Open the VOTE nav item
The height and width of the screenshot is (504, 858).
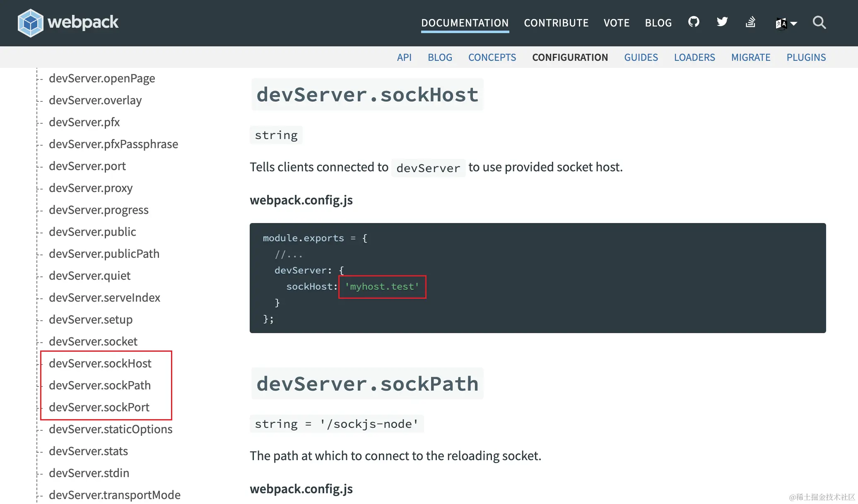pos(617,23)
